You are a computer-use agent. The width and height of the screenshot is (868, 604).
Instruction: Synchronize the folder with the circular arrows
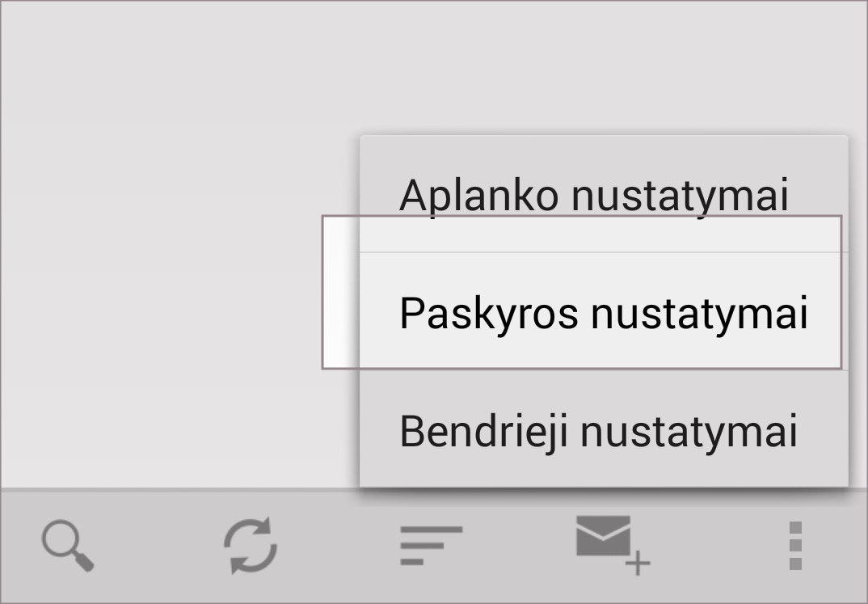(x=251, y=546)
